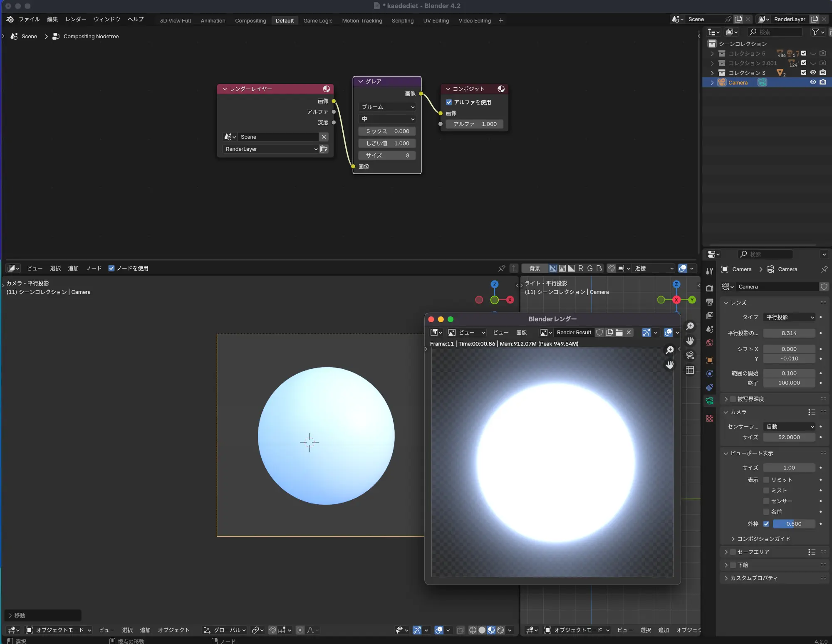Open the file menu (ファイル)
This screenshot has height=644, width=832.
29,19
